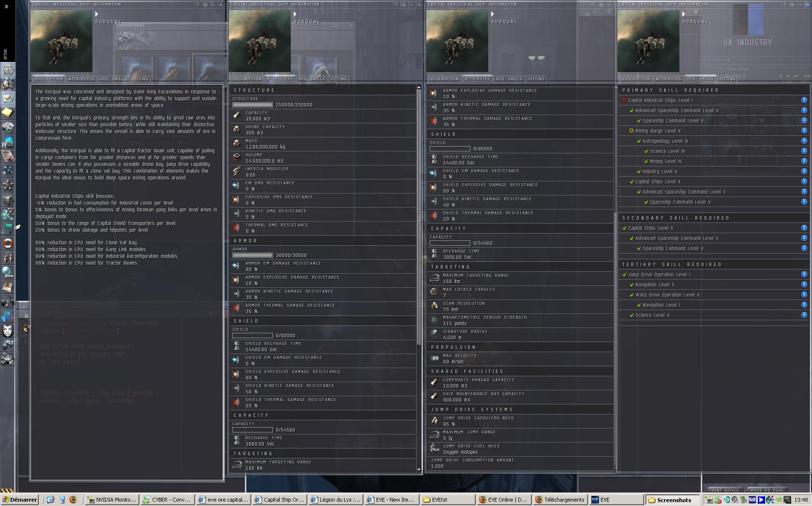This screenshot has width=812, height=506.
Task: Click Rorqual ship image in description window
Action: (x=61, y=41)
